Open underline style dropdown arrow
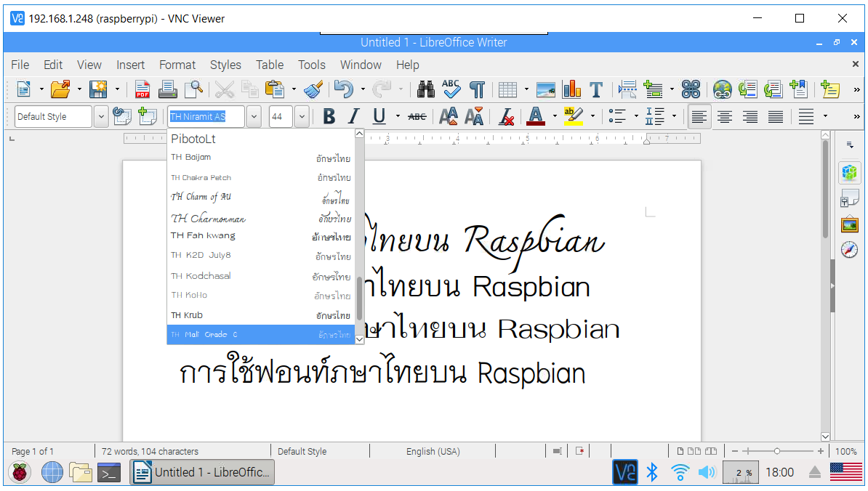This screenshot has height=491, width=868. click(x=398, y=116)
